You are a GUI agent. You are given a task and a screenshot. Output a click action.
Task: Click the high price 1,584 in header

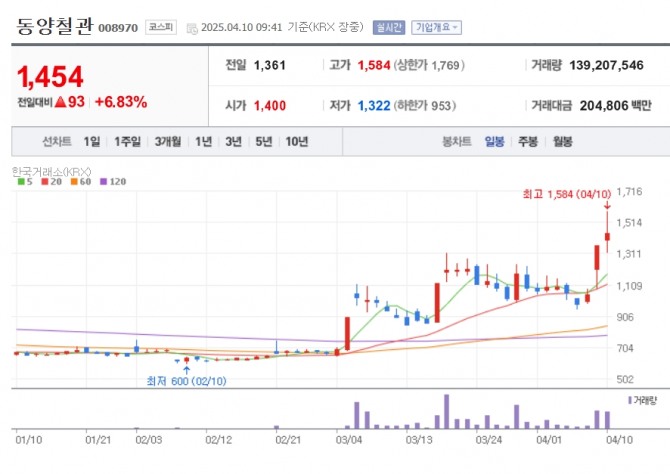(374, 65)
